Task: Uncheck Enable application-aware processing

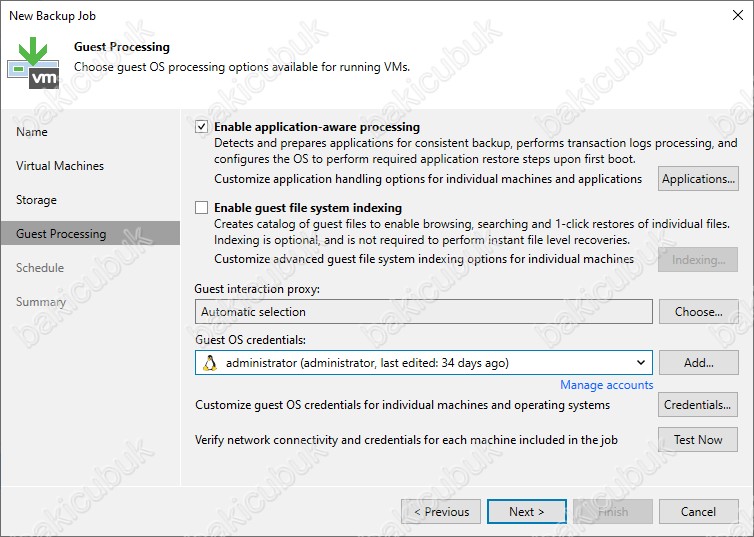Action: coord(201,127)
